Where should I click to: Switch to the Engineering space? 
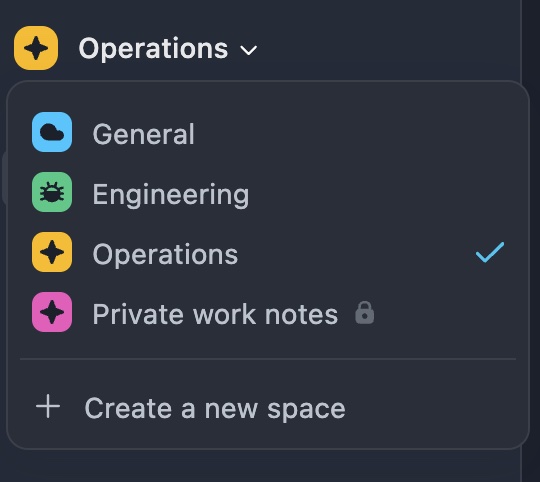[x=268, y=192]
